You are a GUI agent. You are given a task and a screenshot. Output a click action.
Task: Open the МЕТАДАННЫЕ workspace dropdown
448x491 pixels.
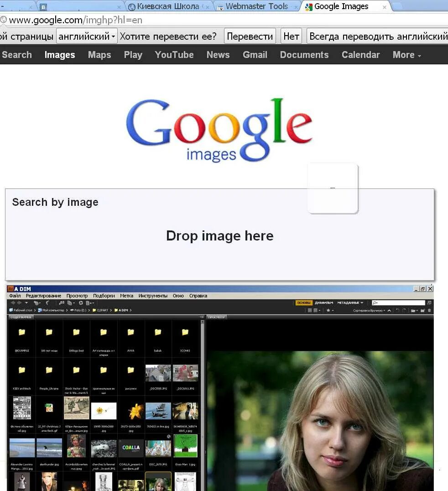350,303
